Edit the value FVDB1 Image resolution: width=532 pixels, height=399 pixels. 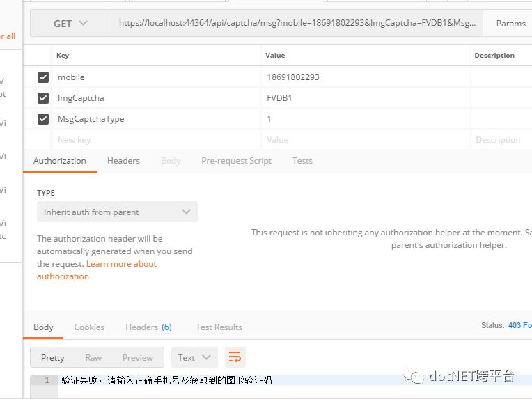tap(366, 98)
